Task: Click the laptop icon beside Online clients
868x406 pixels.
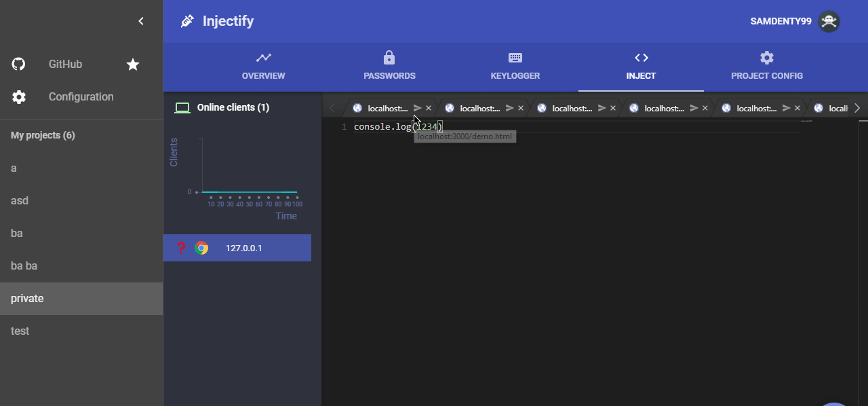Action: 182,107
